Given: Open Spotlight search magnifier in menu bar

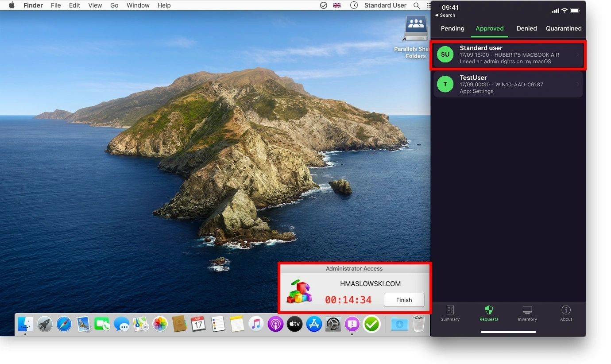Looking at the screenshot, I should [x=416, y=5].
